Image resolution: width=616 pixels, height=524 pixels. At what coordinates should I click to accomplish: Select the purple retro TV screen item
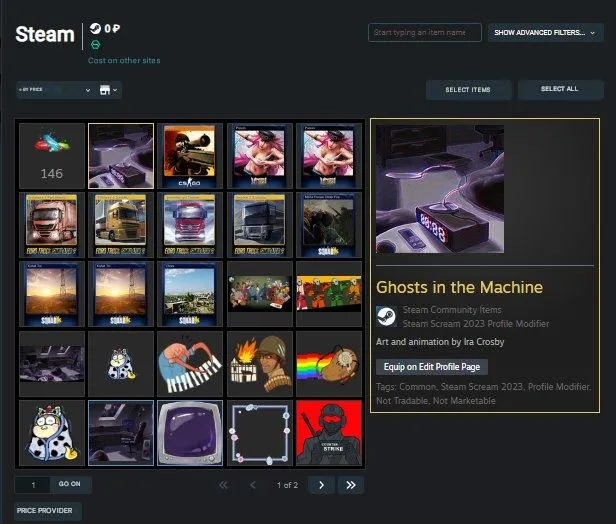[x=190, y=432]
